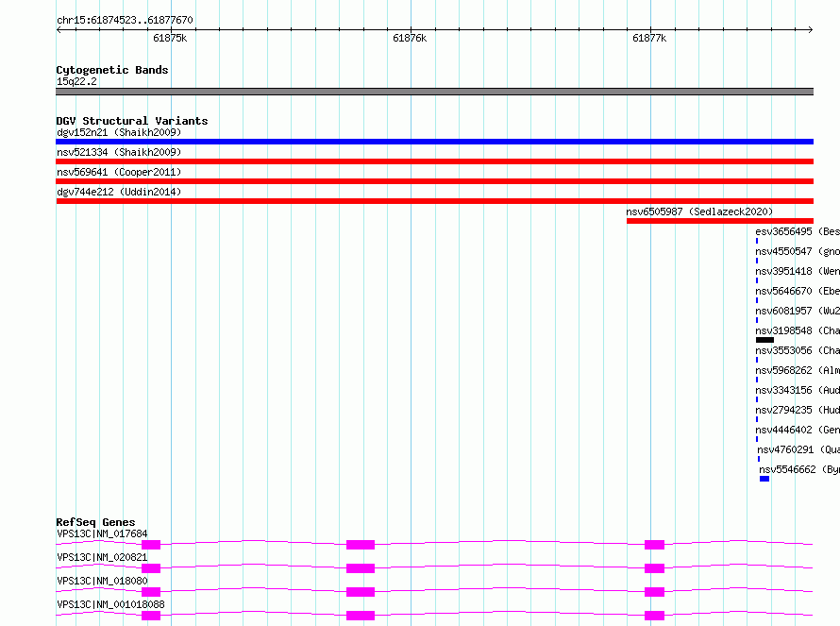Click the dgv744e212 (Uddin2014) variant bar
This screenshot has height=626, width=840.
coord(434,201)
